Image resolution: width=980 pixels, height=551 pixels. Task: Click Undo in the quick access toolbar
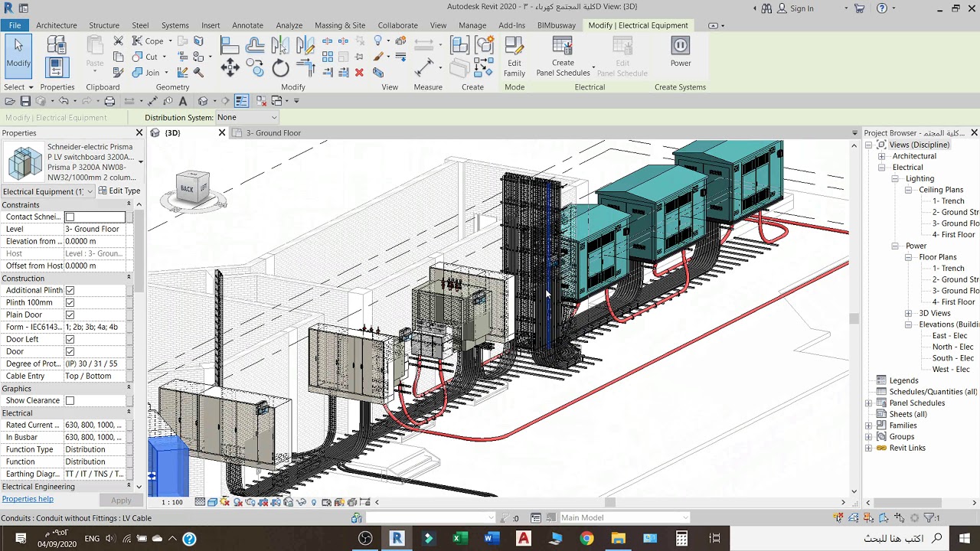pyautogui.click(x=64, y=101)
